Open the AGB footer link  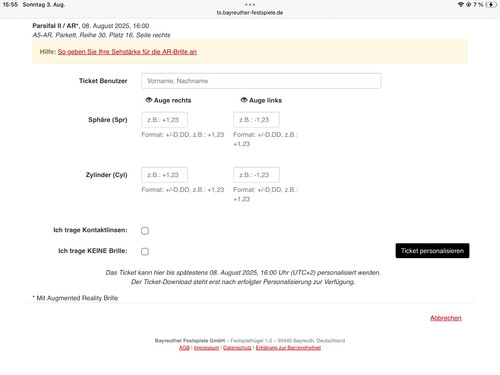[184, 348]
